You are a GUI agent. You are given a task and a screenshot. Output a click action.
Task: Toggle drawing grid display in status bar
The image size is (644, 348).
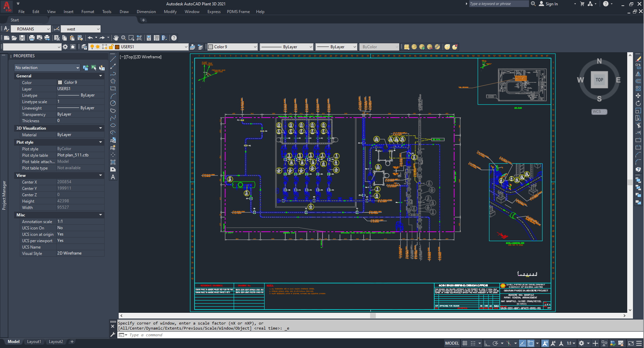pyautogui.click(x=465, y=343)
